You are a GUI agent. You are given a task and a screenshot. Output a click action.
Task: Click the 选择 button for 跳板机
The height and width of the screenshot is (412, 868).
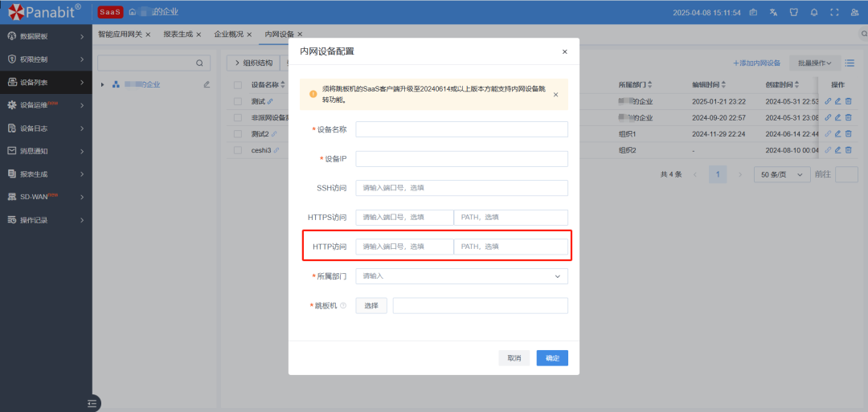[x=371, y=306]
